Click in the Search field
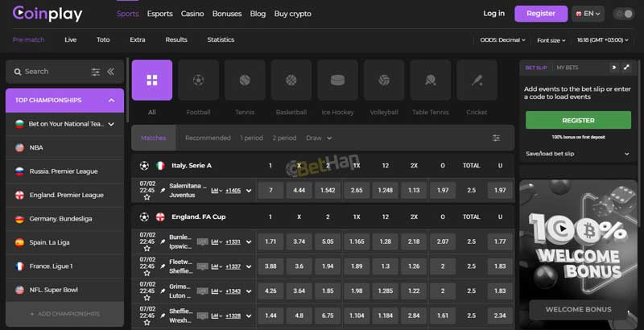This screenshot has width=644, height=330. point(53,72)
